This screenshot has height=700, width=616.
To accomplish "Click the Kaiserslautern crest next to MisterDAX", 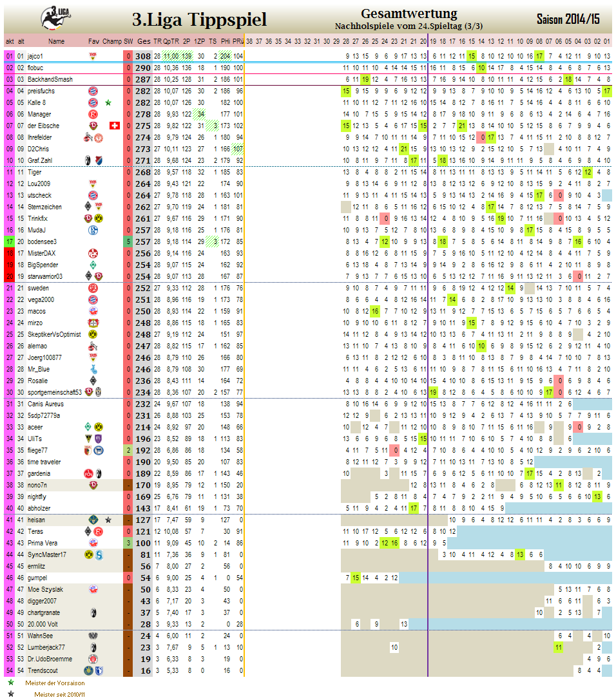I will [93, 253].
